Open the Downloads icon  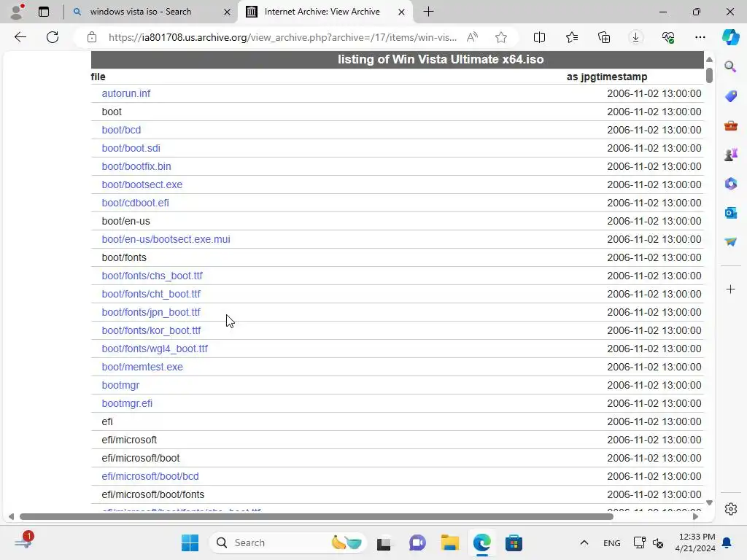(635, 37)
